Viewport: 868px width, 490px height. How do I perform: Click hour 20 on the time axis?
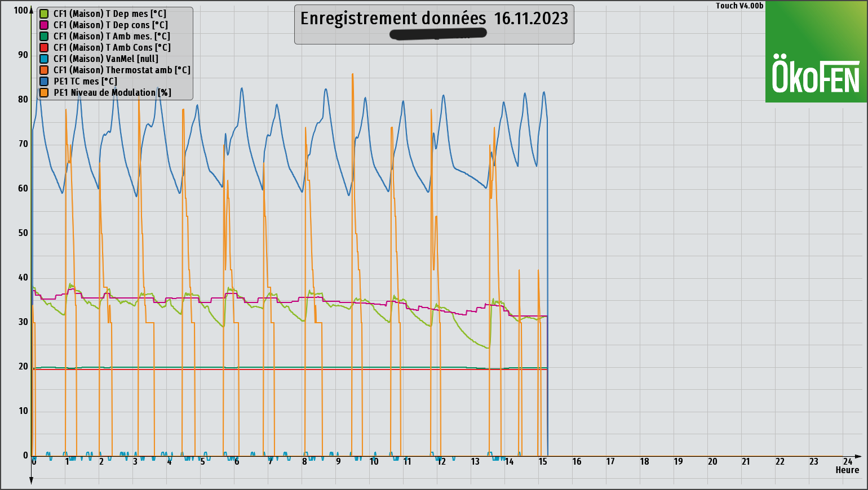(712, 462)
